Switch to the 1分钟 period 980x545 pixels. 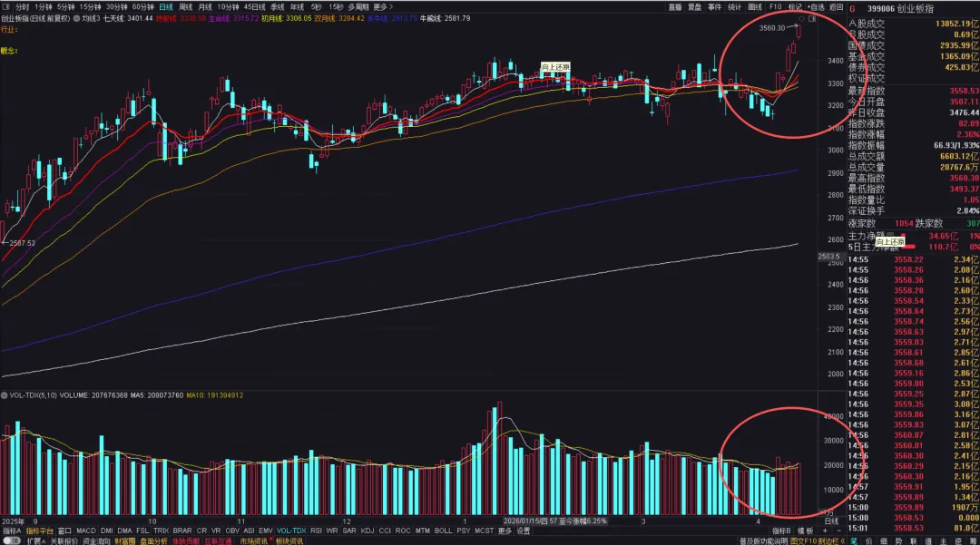(44, 7)
